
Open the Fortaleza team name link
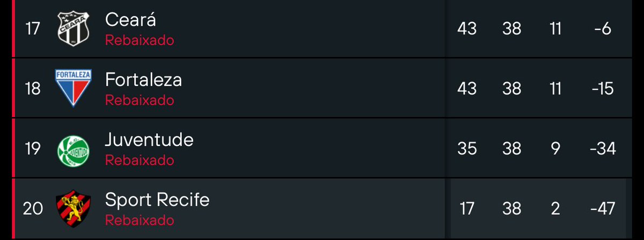(x=143, y=79)
